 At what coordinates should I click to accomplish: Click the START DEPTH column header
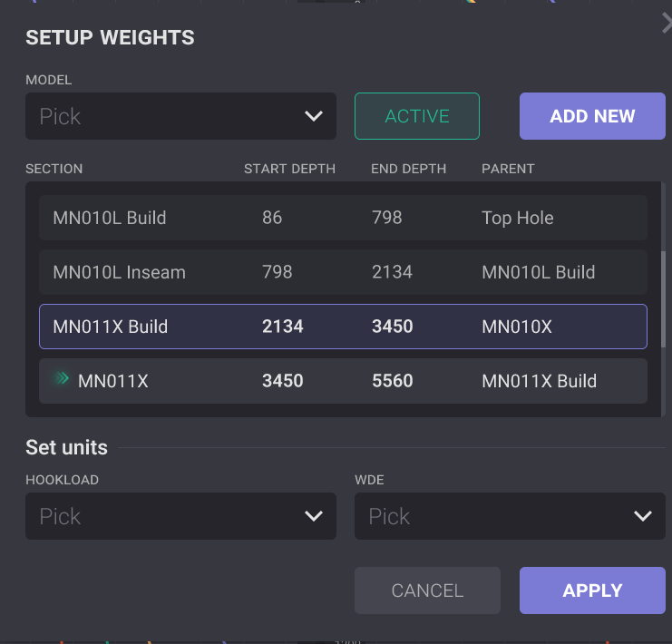pos(289,169)
